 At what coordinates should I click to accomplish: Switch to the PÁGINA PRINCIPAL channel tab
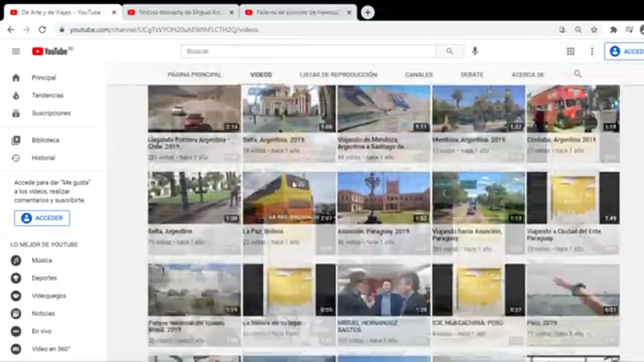click(195, 74)
